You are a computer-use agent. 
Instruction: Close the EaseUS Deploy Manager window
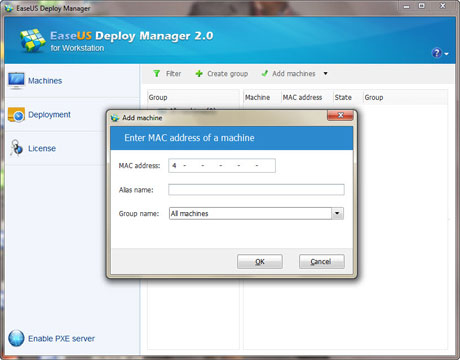[x=443, y=6]
